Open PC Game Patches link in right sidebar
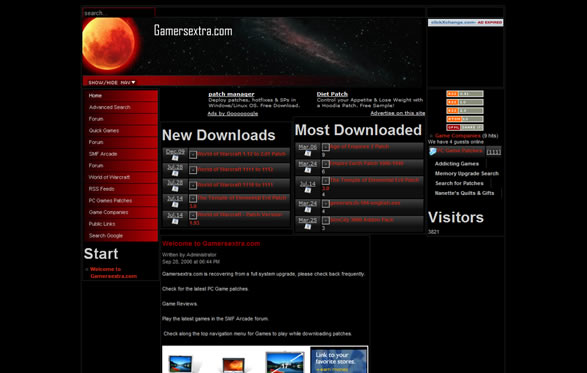 pos(460,151)
